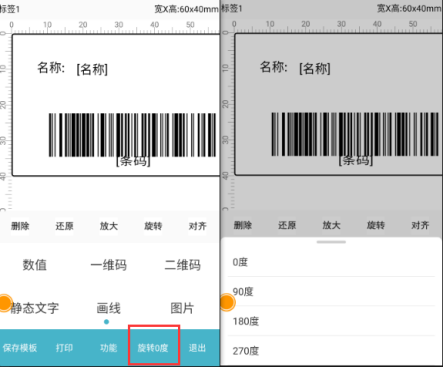Select [条码] text on right dimmed label
This screenshot has height=367, width=444.
pyautogui.click(x=356, y=160)
